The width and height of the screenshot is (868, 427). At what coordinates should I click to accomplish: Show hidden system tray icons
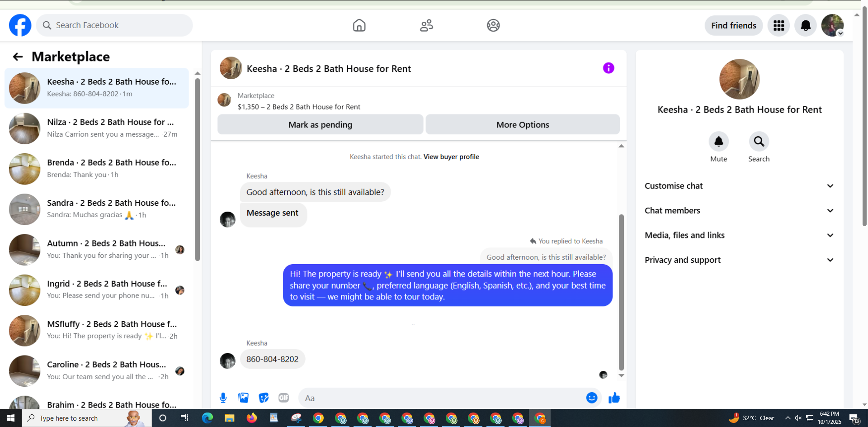click(x=788, y=418)
